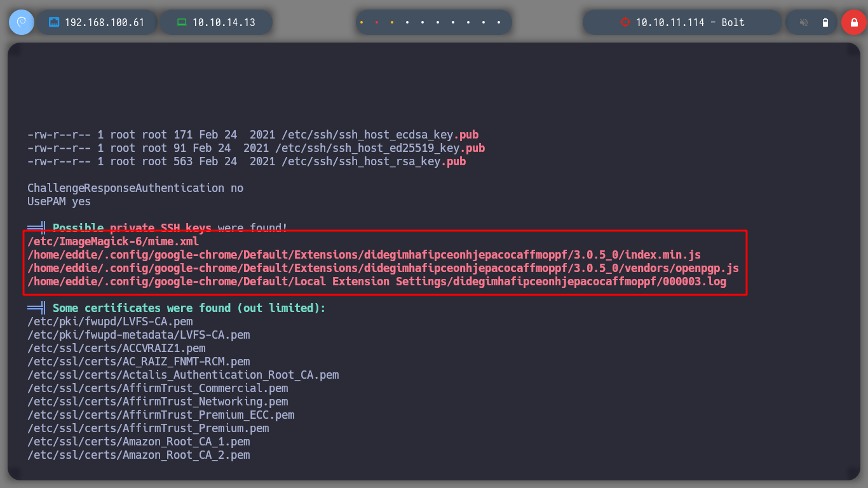Image resolution: width=868 pixels, height=488 pixels.
Task: Click the index.min.js extension path
Action: 364,255
